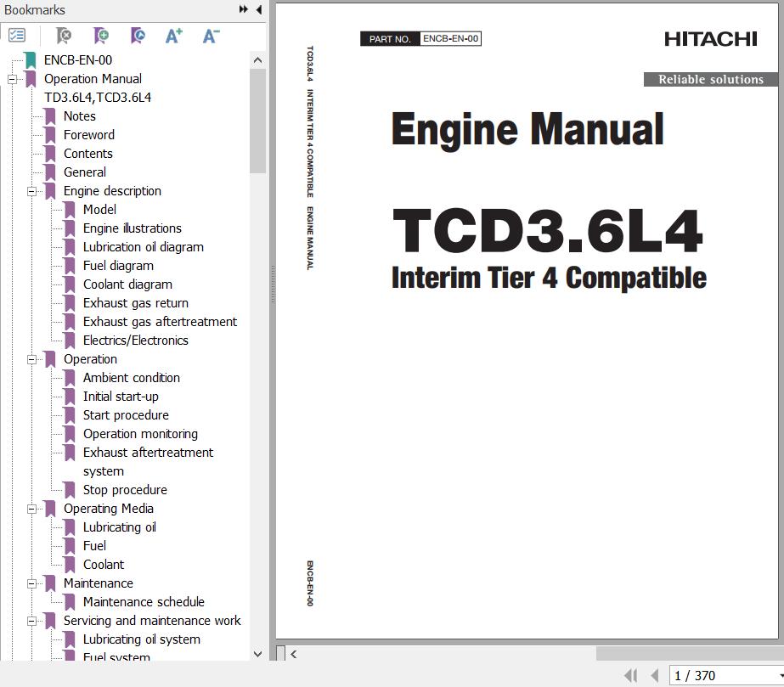
Task: Click the Contents bookmark icon
Action: coord(50,154)
